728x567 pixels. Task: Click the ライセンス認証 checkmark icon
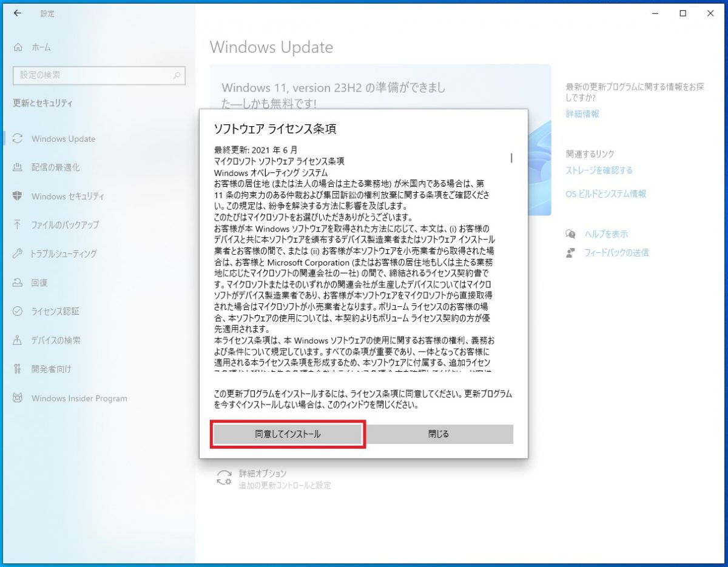point(18,311)
